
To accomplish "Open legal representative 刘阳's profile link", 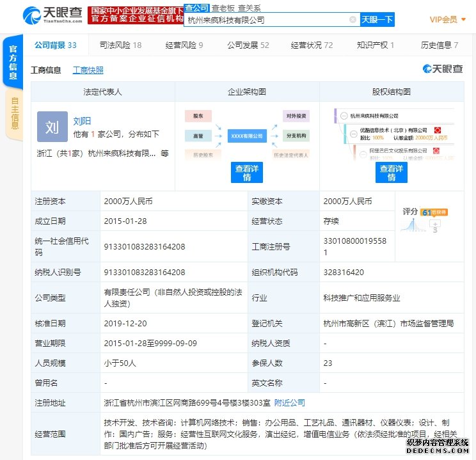I will 82,121.
